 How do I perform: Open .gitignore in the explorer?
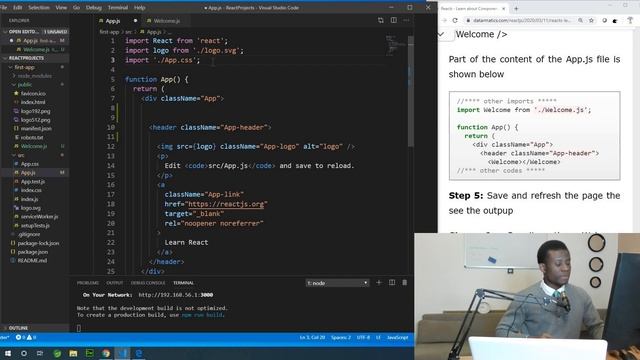tap(29, 234)
